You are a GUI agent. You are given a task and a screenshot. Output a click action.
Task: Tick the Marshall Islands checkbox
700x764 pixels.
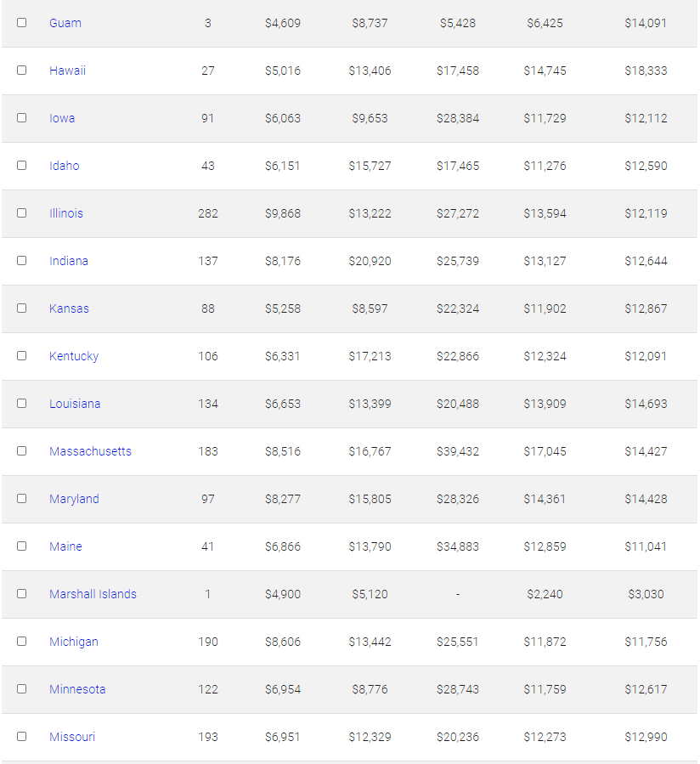[x=21, y=594]
